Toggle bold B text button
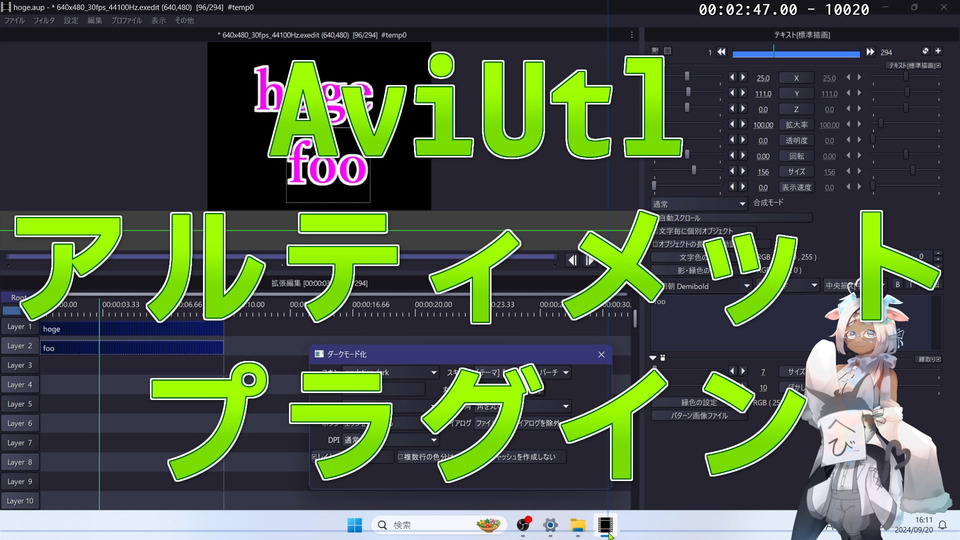960x540 pixels. [x=898, y=285]
